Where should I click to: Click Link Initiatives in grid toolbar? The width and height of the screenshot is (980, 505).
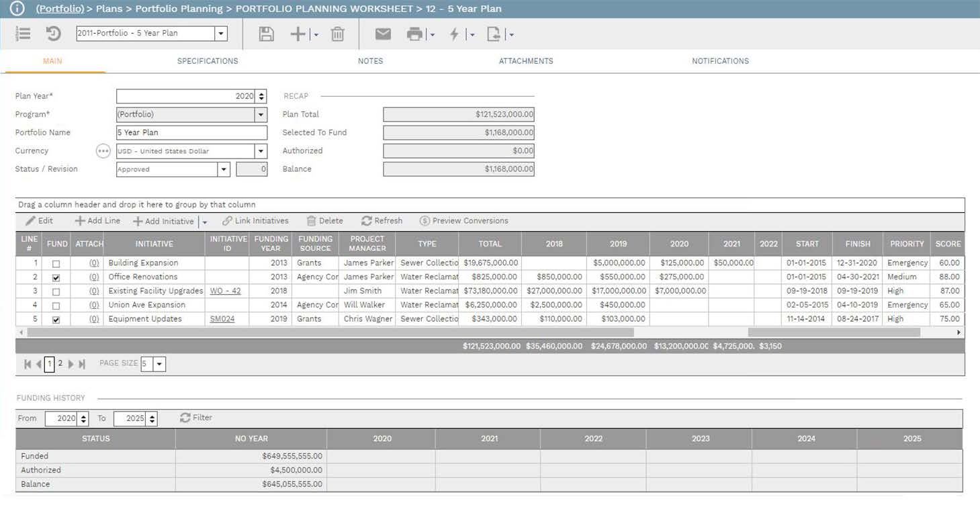pos(255,221)
